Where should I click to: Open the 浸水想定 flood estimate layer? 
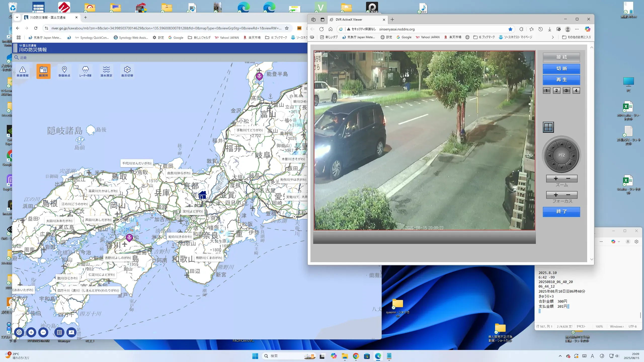pos(106,71)
